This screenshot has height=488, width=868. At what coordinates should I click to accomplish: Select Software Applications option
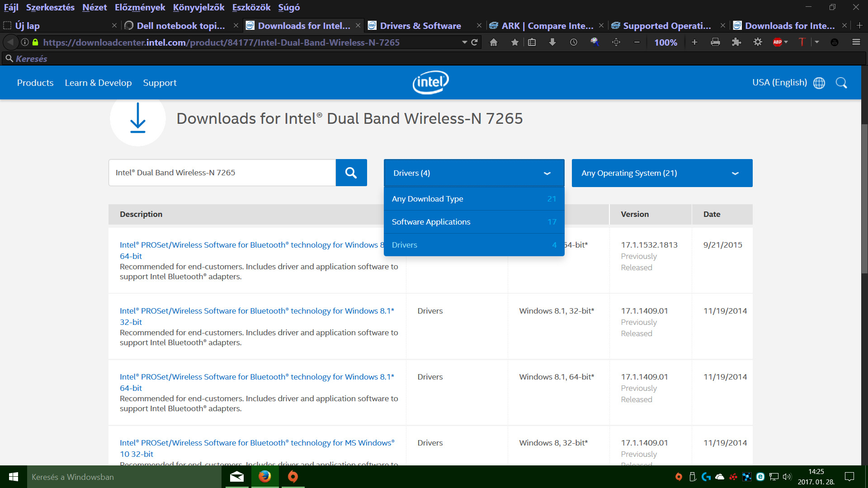click(x=474, y=222)
